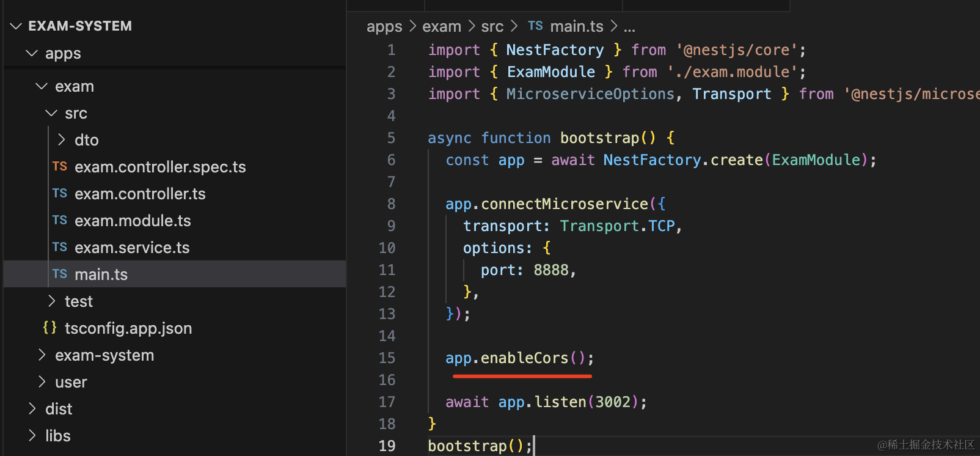The image size is (980, 456).
Task: Collapse the src folder chevron
Action: coord(51,113)
